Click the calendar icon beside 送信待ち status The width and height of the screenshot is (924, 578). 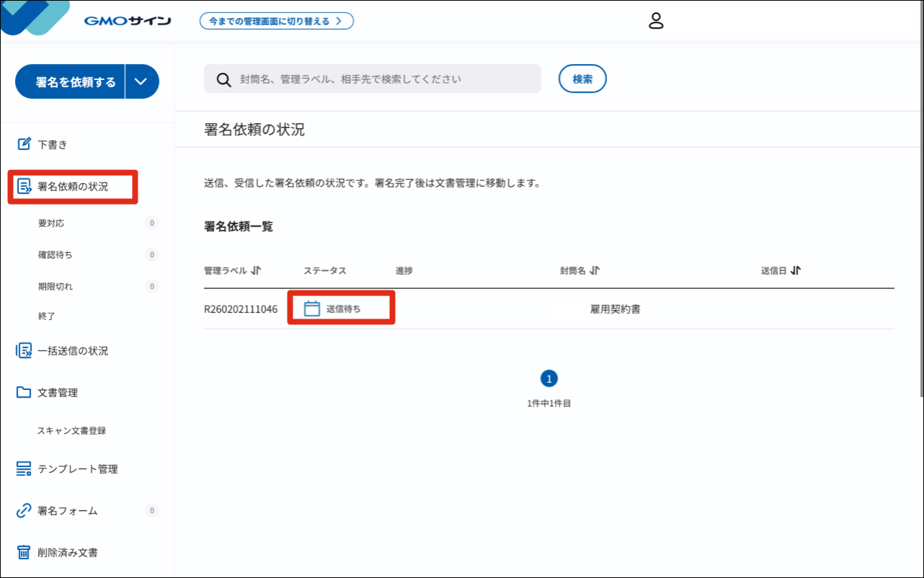[311, 308]
